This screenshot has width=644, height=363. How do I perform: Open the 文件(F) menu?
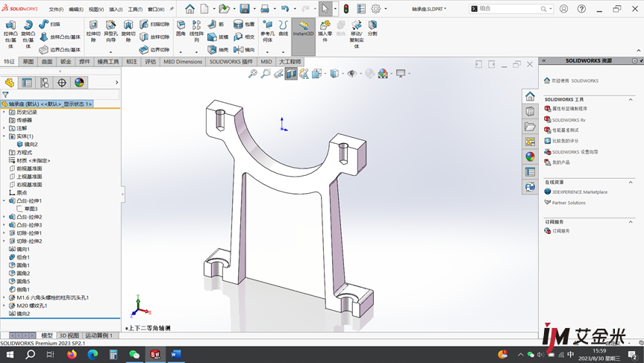[56, 9]
